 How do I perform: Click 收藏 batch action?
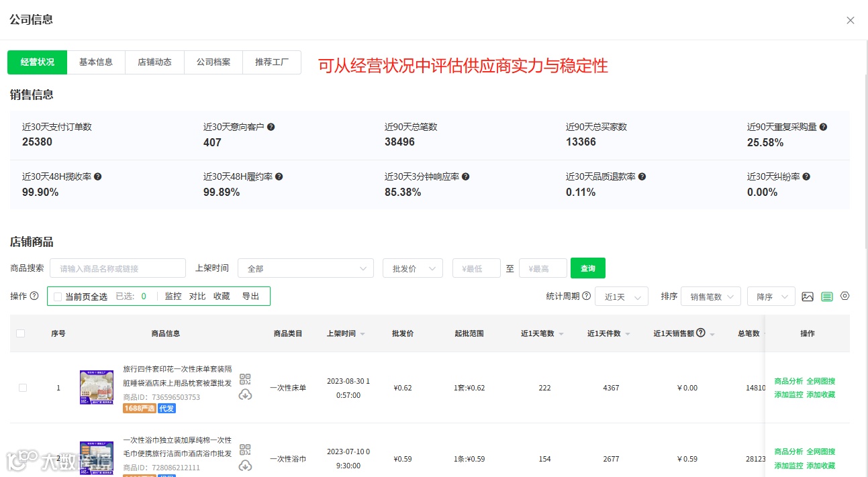222,297
